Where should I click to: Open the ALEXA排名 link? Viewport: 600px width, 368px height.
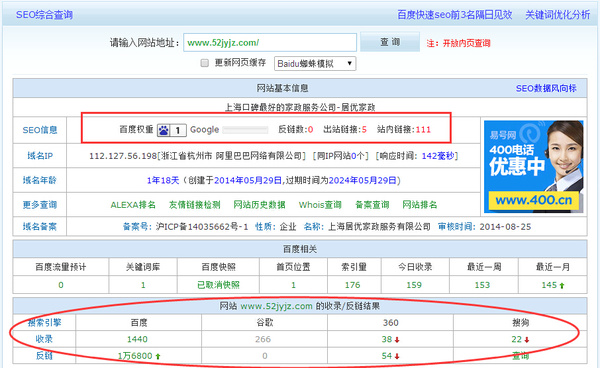coord(133,205)
